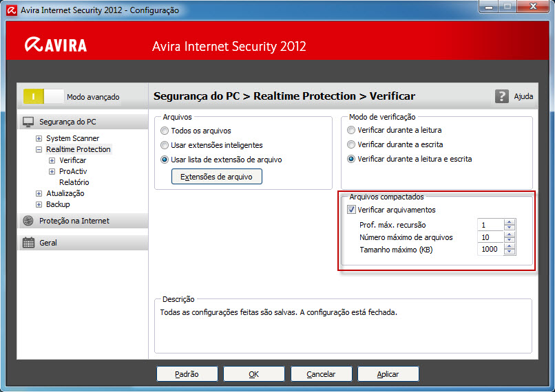Open help via question mark icon
The image size is (555, 392).
tap(501, 96)
